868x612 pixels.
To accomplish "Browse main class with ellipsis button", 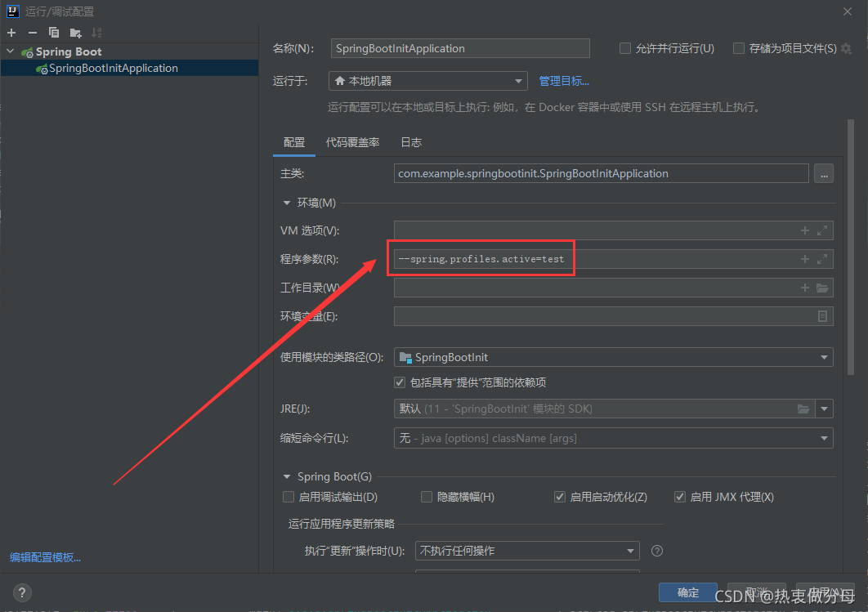I will tap(824, 174).
